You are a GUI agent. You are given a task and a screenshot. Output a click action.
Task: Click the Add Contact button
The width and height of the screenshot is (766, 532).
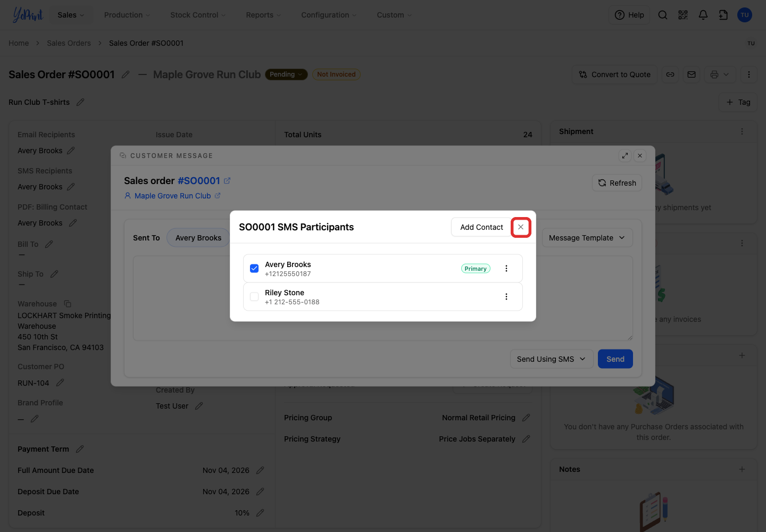(481, 227)
